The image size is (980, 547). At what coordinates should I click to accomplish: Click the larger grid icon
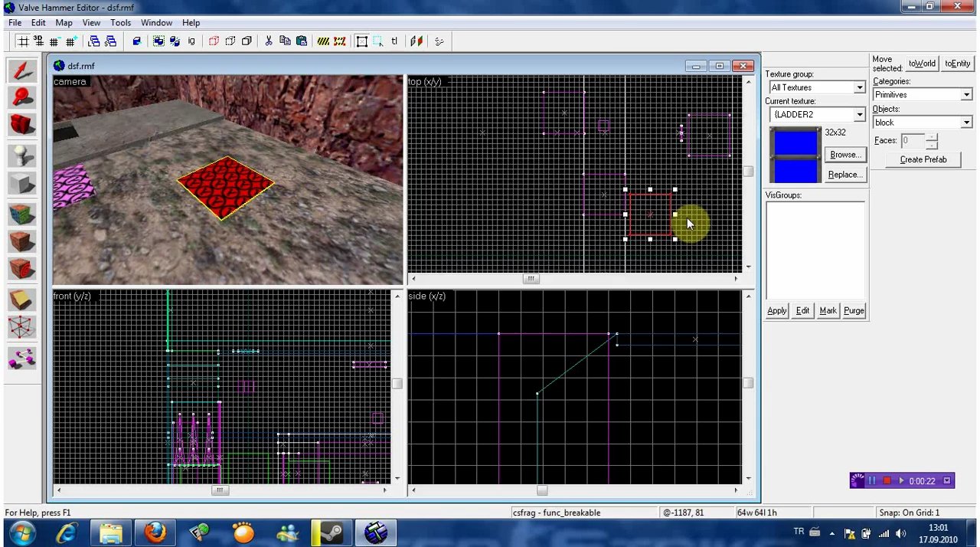[x=70, y=41]
